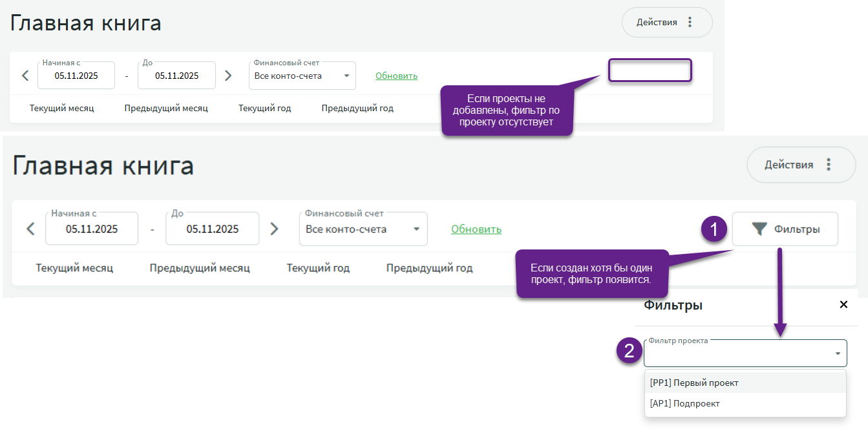Viewport: 868px width, 433px height.
Task: Click the funnel icon on the Фильтры button
Action: click(759, 229)
